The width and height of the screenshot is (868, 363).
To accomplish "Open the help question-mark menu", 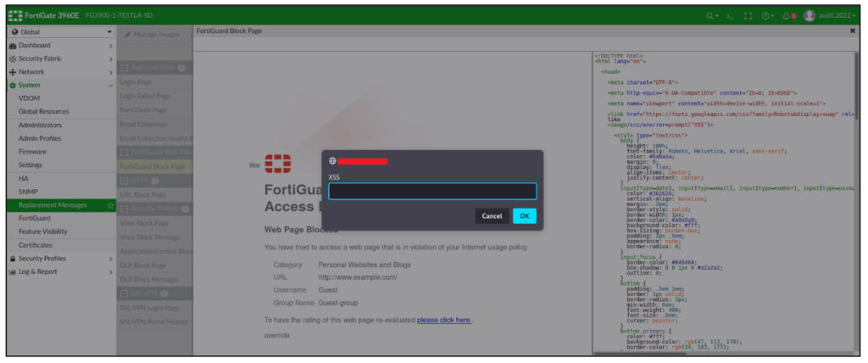I will click(767, 16).
